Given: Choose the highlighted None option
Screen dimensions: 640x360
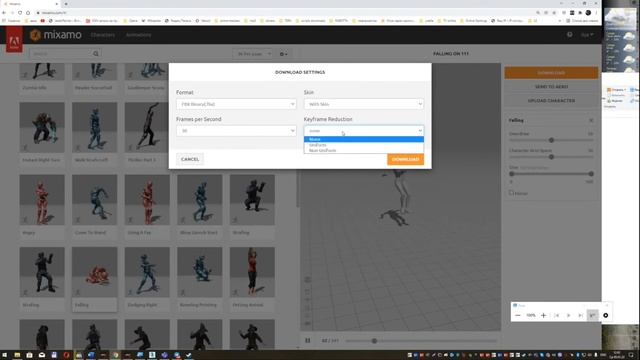Looking at the screenshot, I should point(364,139).
